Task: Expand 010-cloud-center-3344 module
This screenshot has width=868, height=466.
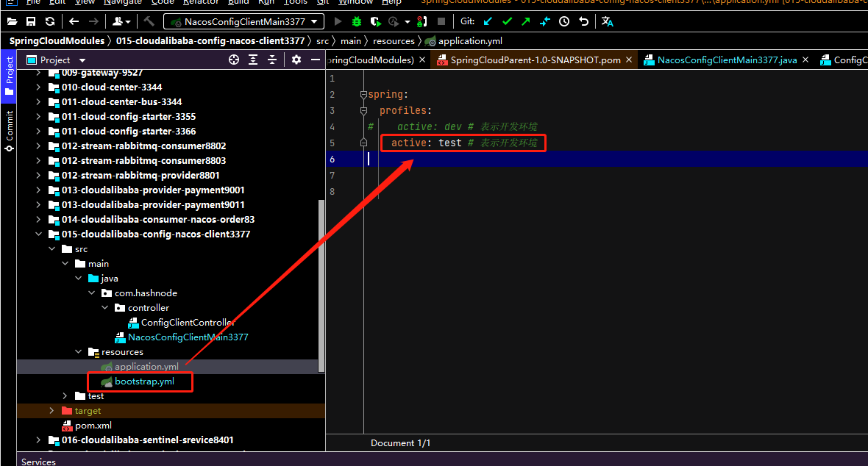Action: (x=38, y=87)
